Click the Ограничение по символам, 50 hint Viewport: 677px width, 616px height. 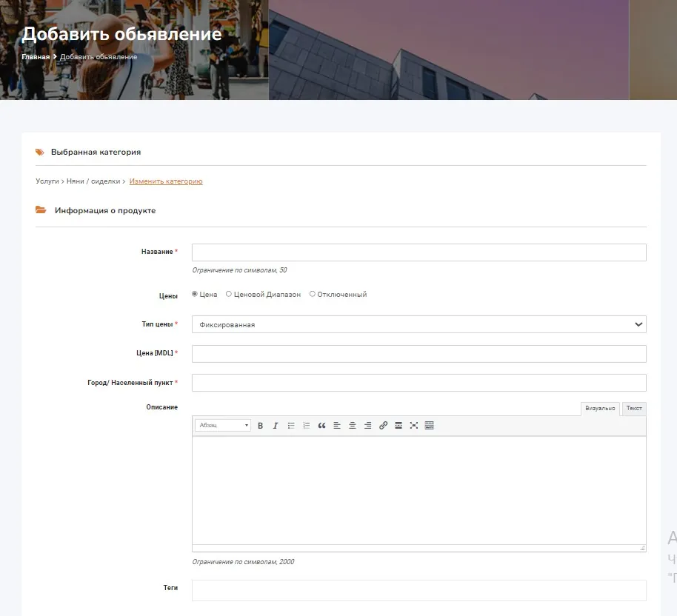(240, 270)
